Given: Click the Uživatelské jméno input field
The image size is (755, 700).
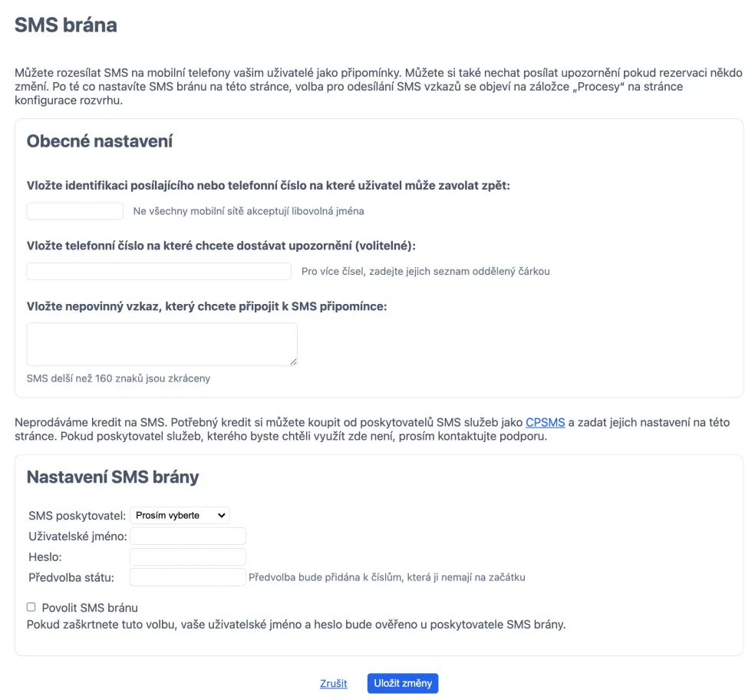Looking at the screenshot, I should (188, 537).
